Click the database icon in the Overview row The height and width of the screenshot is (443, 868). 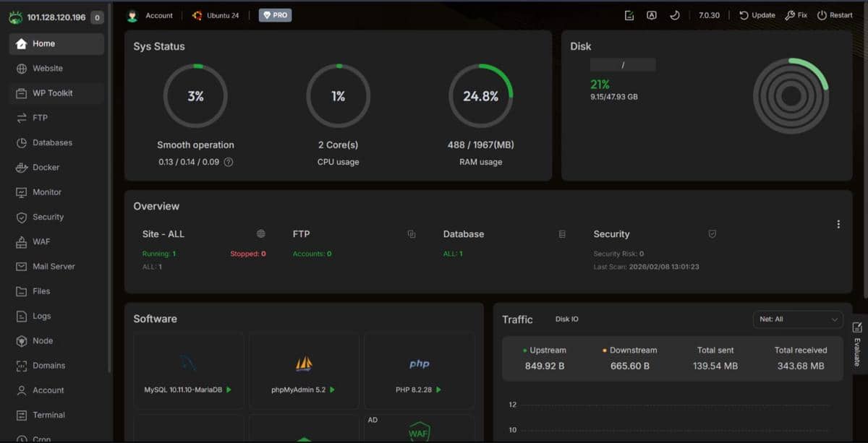point(561,233)
